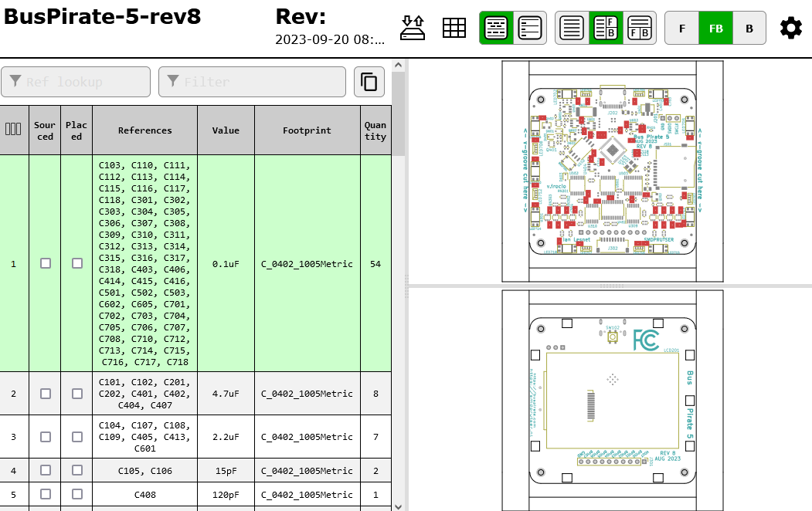
Task: Click the front-side PCB rendering
Action: 613,171
